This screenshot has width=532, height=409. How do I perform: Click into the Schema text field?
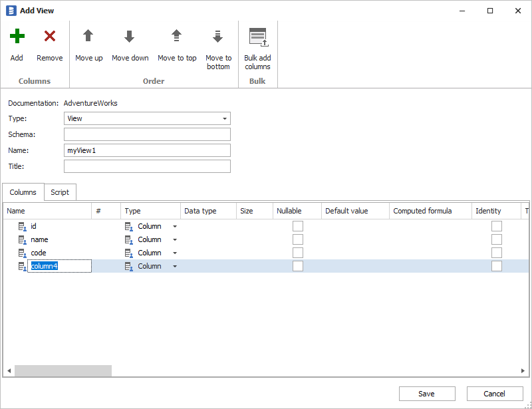click(x=147, y=134)
